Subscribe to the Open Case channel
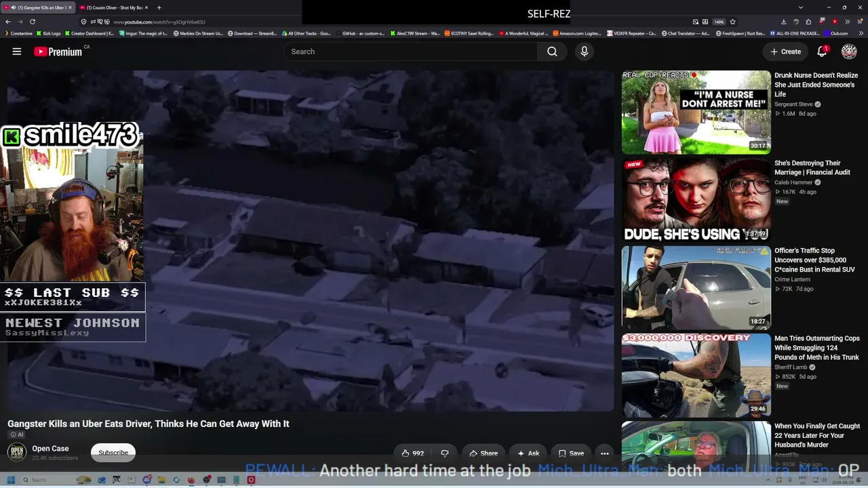 point(113,453)
